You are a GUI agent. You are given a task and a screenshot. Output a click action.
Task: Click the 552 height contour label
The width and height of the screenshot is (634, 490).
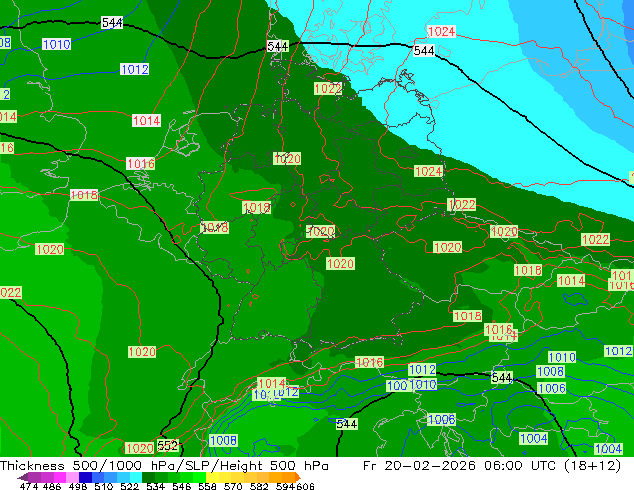coord(168,446)
